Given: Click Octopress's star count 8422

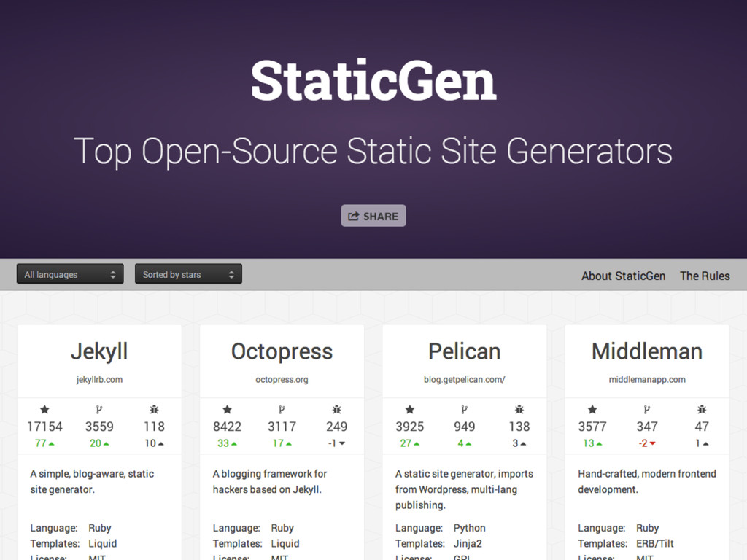Looking at the screenshot, I should click(228, 427).
